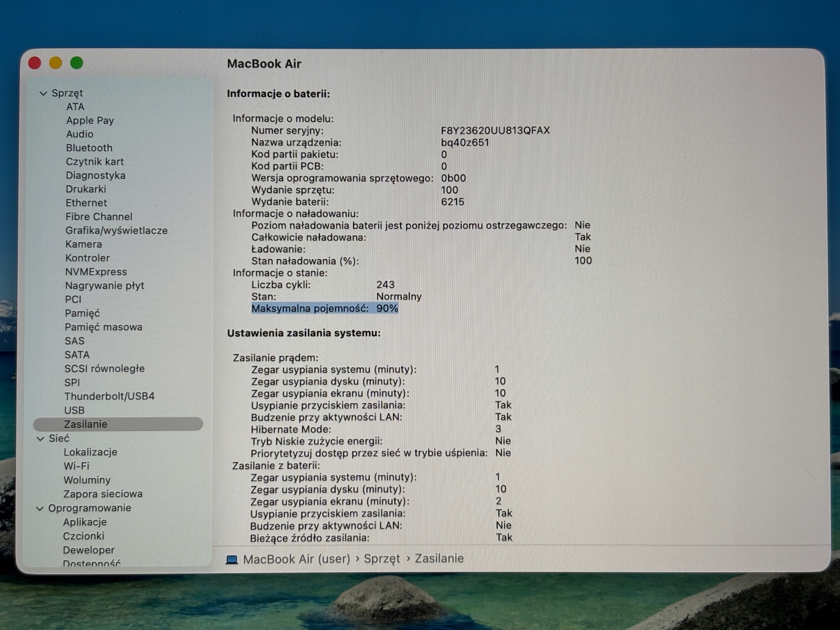
Task: Collapse the Sprzęt section chevron
Action: (x=43, y=94)
